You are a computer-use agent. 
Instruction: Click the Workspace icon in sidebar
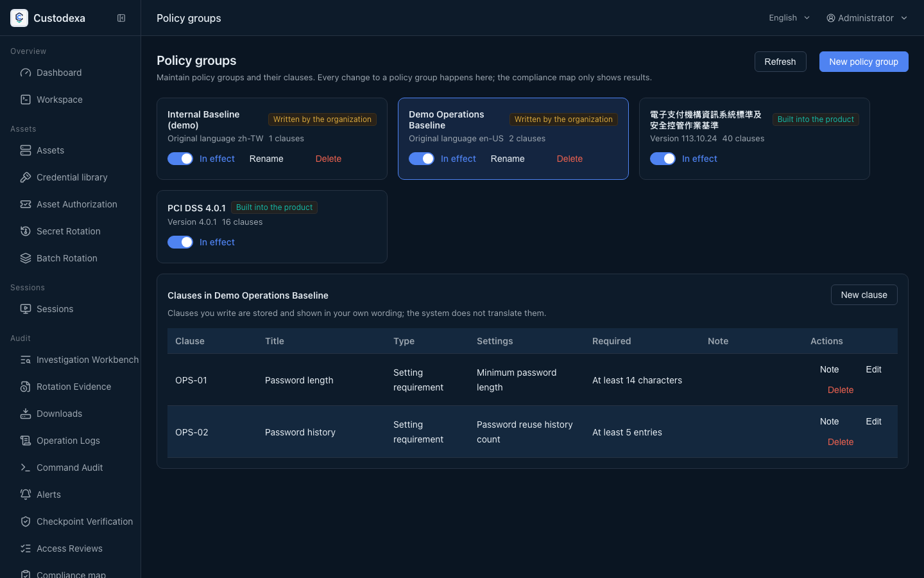(26, 100)
